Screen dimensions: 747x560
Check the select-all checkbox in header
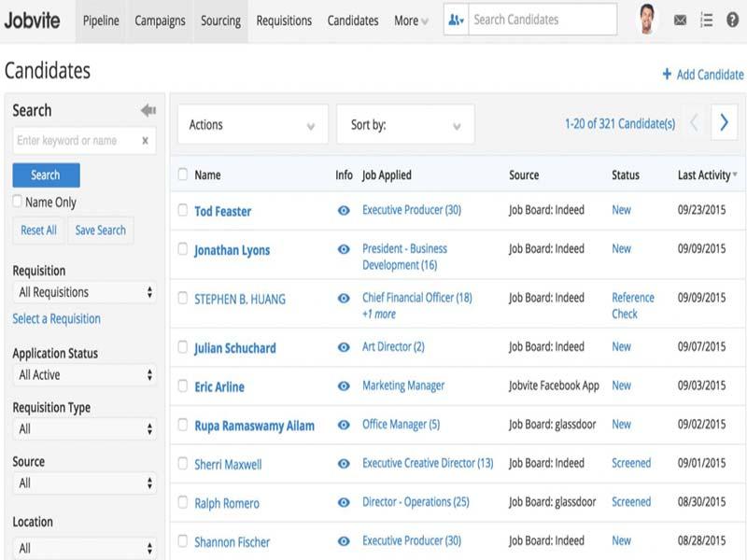182,175
